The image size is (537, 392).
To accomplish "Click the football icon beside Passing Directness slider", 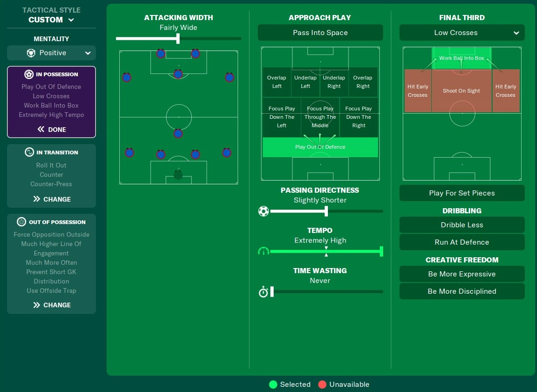I will pyautogui.click(x=263, y=211).
